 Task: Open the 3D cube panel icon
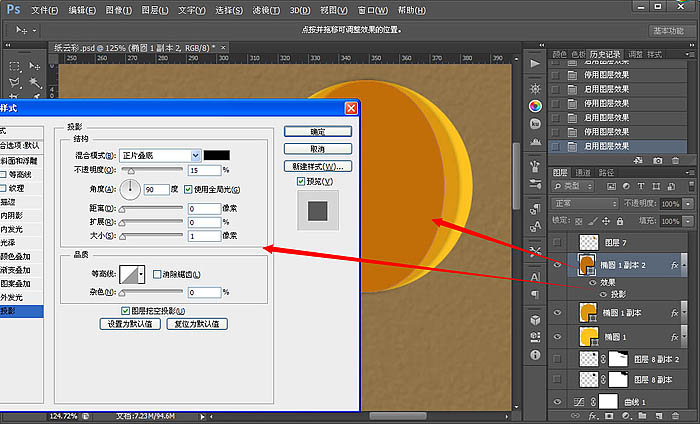pyautogui.click(x=535, y=320)
